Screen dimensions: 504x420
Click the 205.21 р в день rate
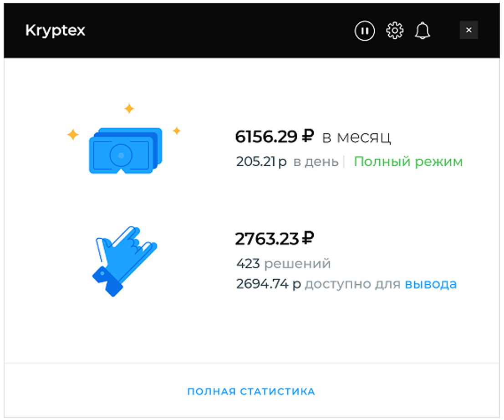point(287,162)
